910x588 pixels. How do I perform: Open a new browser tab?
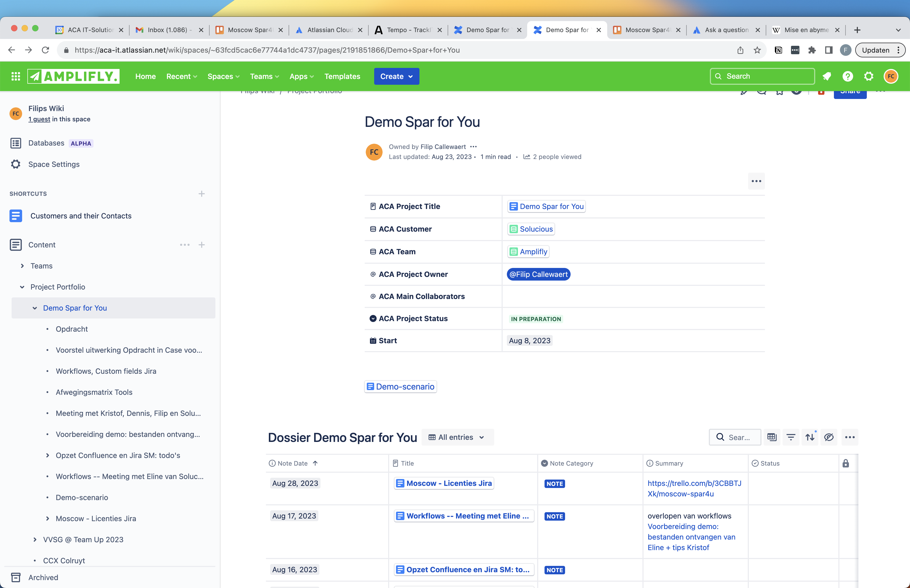click(x=857, y=30)
